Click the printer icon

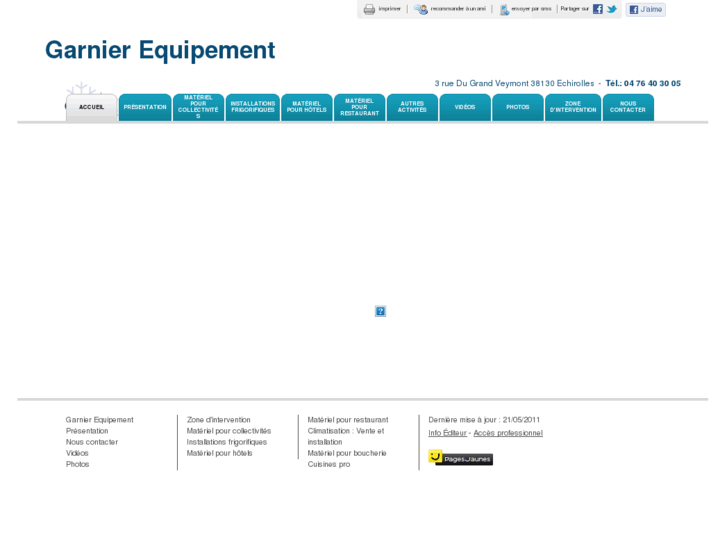369,9
